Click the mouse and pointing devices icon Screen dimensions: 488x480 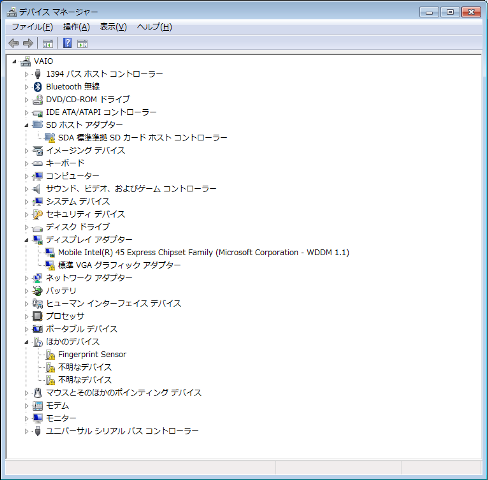point(38,393)
